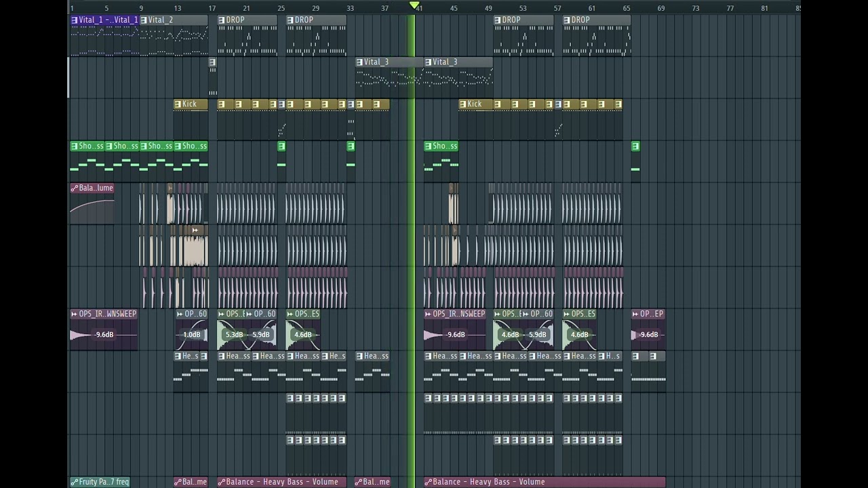This screenshot has width=868, height=488.
Task: Select the Vital_3 clip title at bar 42
Action: tap(445, 62)
